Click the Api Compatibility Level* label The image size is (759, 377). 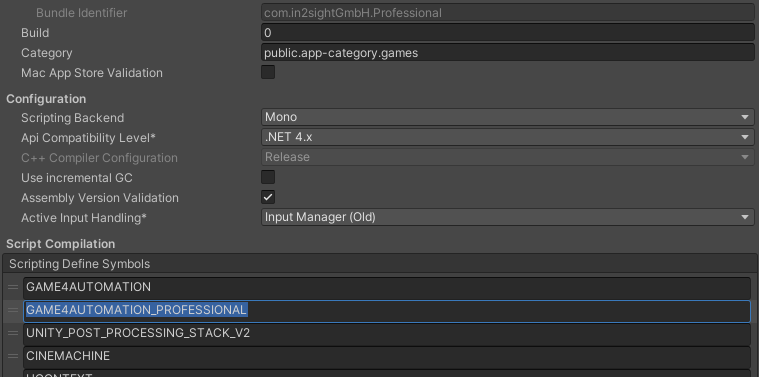coord(89,138)
